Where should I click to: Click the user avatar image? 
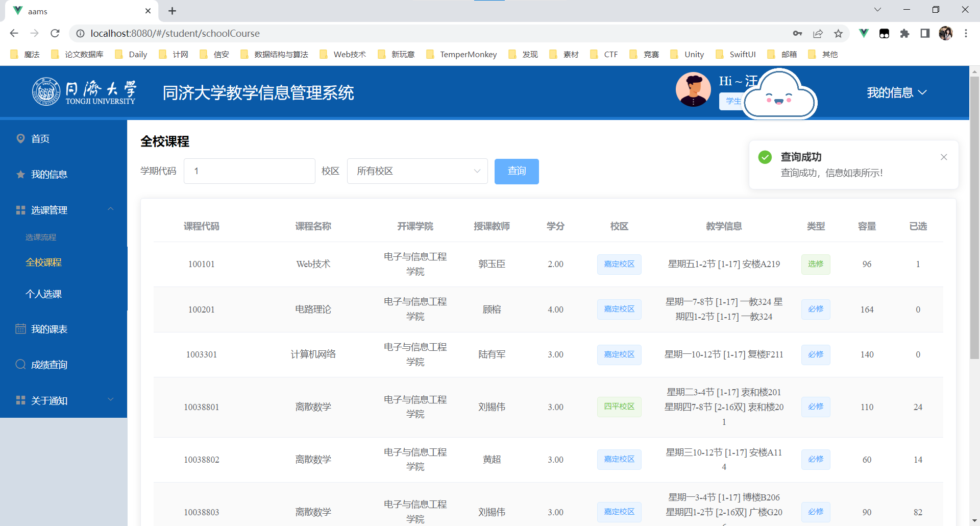click(x=693, y=89)
